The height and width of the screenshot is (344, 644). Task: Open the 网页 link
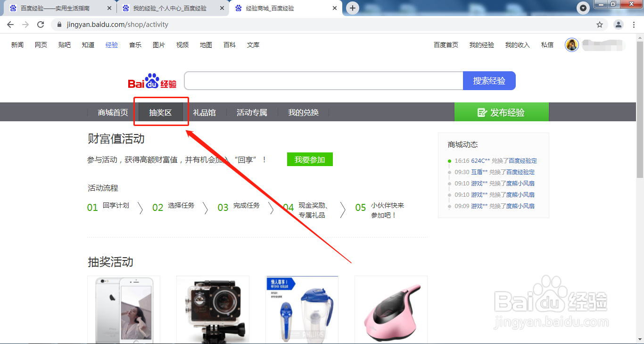pyautogui.click(x=41, y=45)
